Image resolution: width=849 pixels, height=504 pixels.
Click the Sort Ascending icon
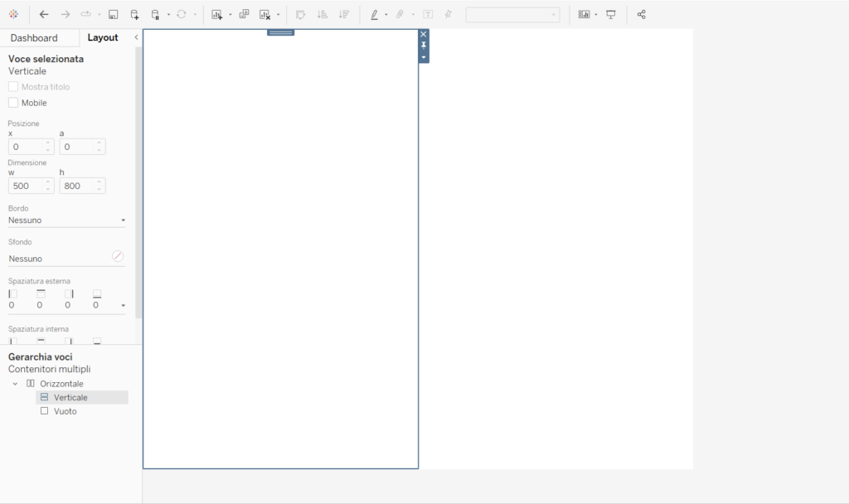(x=323, y=14)
